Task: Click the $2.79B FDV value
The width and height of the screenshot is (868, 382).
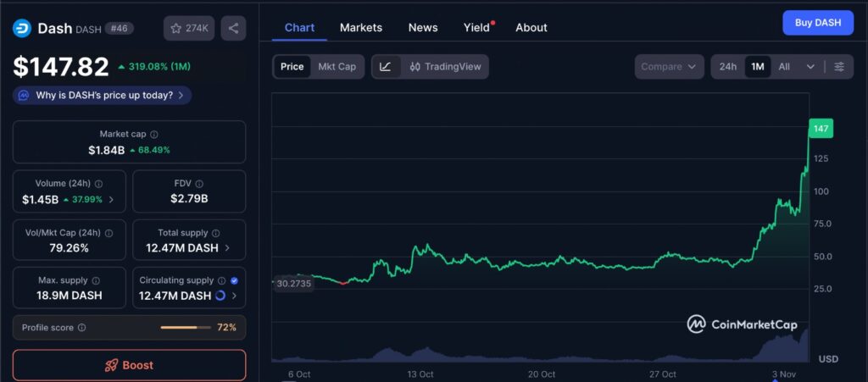Action: [189, 198]
